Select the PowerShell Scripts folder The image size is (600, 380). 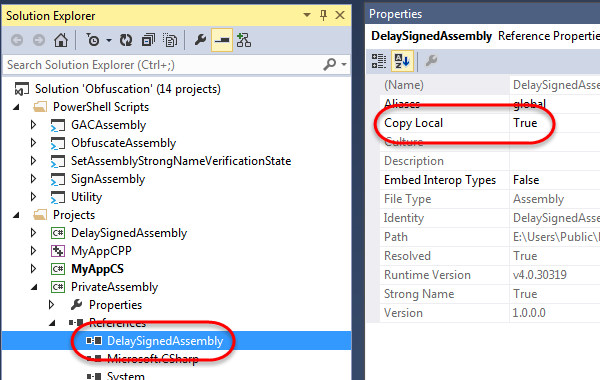click(x=101, y=107)
